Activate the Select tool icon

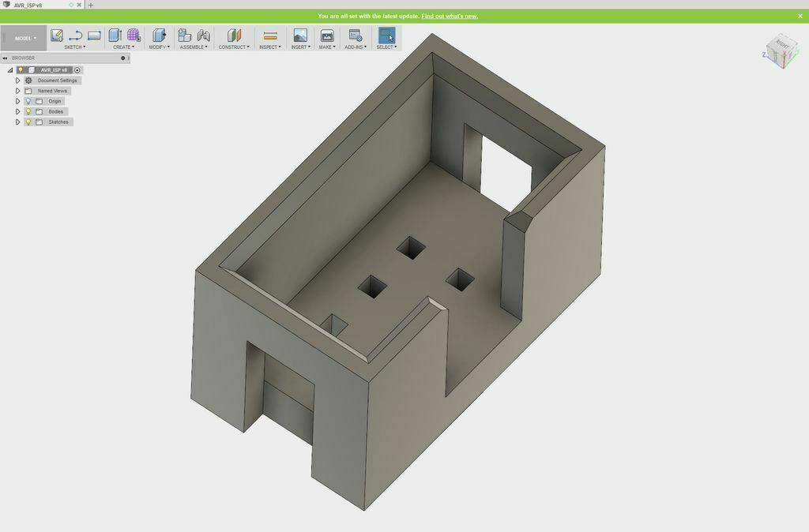386,35
